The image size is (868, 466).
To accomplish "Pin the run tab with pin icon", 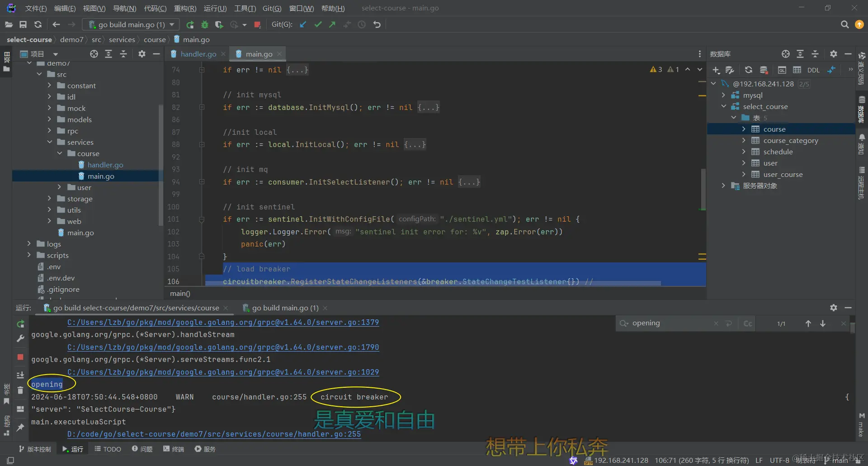I will [20, 427].
